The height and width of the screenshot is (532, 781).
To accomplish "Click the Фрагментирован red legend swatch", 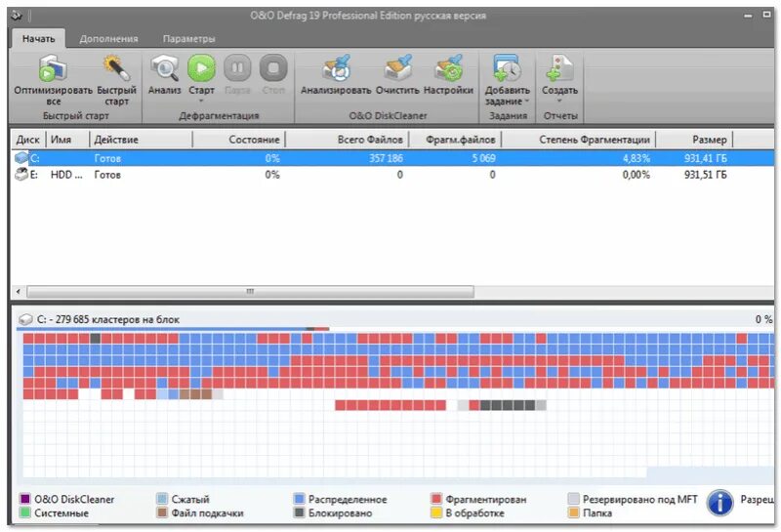I will (436, 499).
